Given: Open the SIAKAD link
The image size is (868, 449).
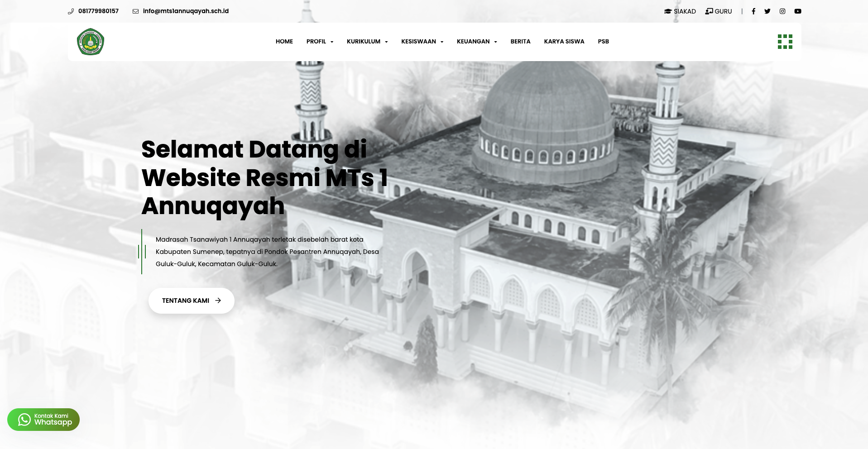Looking at the screenshot, I should tap(680, 11).
